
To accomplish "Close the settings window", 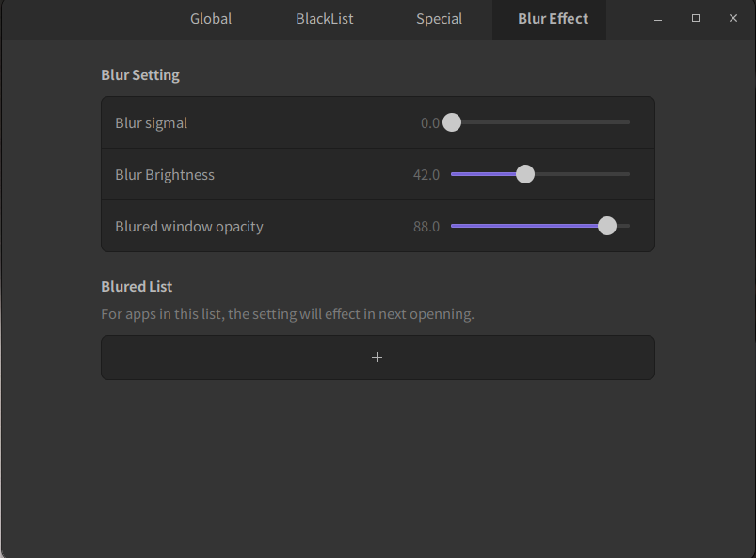I will pyautogui.click(x=733, y=19).
